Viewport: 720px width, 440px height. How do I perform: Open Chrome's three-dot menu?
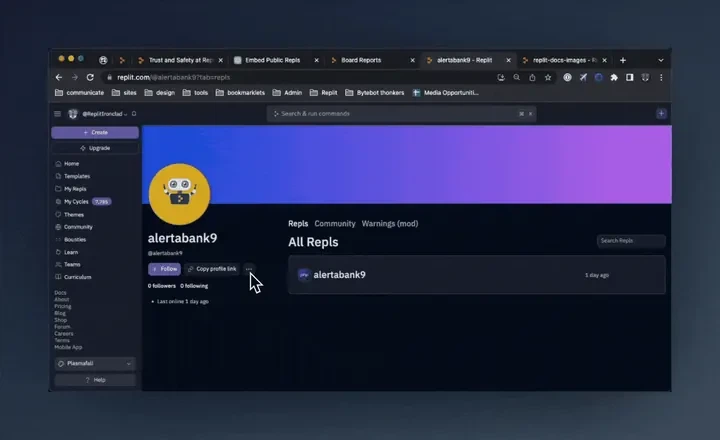click(661, 78)
